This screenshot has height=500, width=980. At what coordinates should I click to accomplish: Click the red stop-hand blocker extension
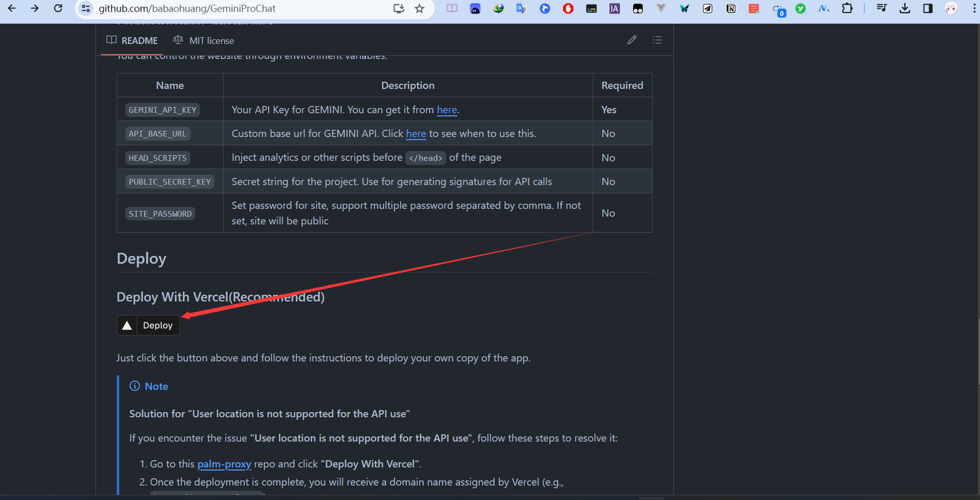[x=568, y=9]
